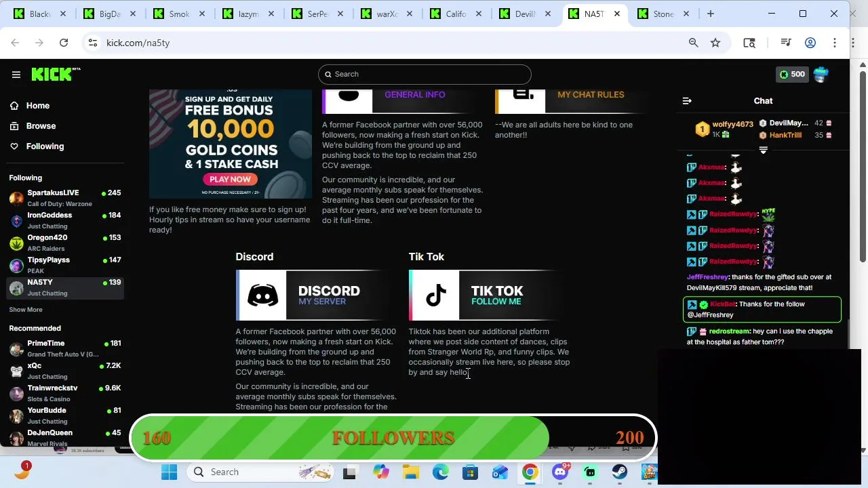Click the My Chat Rules panel banner
The width and height of the screenshot is (868, 488).
pos(575,101)
